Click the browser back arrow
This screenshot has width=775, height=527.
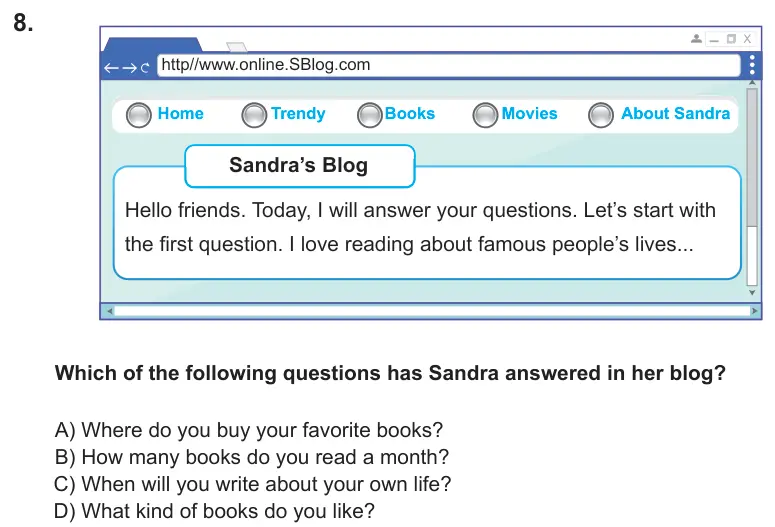click(111, 68)
